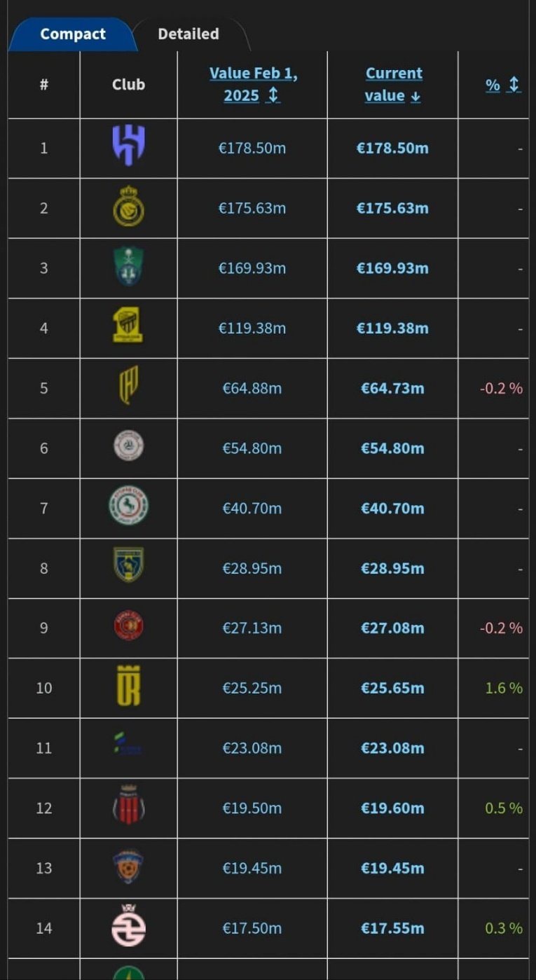Switch to the Detailed tab
Image resolution: width=536 pixels, height=980 pixels.
coord(188,34)
